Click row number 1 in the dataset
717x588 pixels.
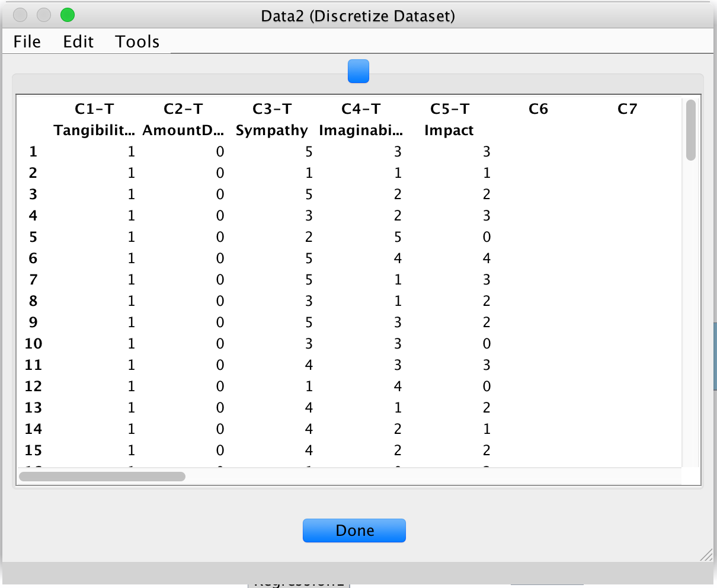33,151
